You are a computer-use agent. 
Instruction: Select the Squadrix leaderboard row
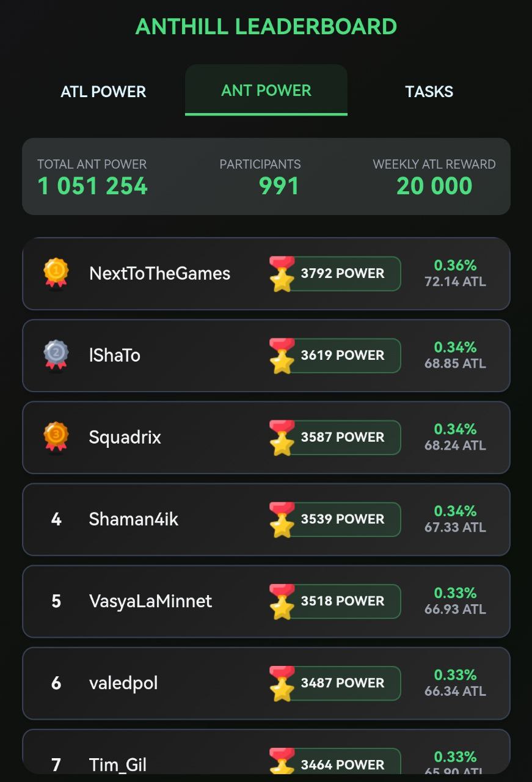tap(266, 437)
